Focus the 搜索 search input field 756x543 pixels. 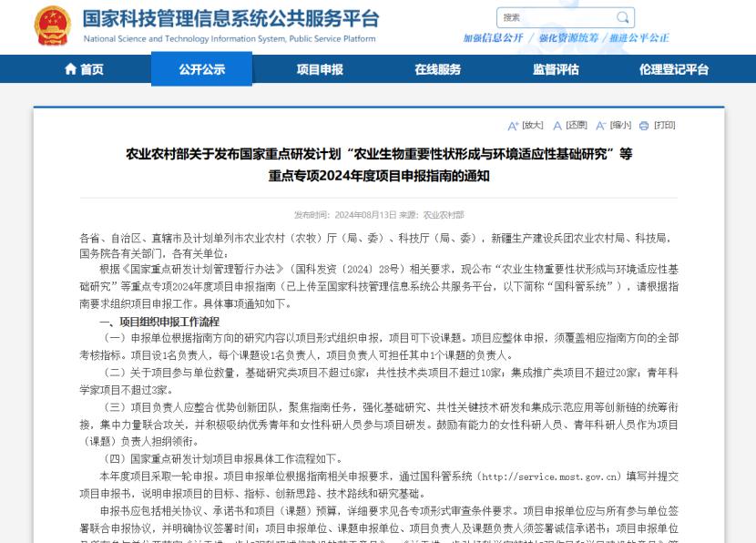(x=556, y=17)
